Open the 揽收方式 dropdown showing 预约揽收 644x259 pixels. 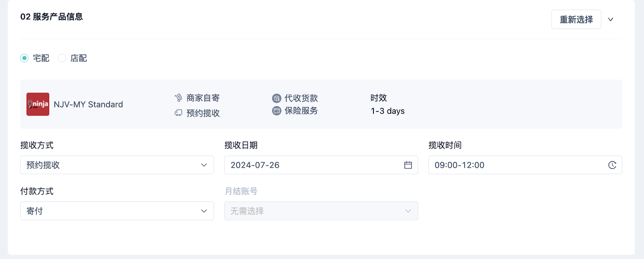[117, 165]
